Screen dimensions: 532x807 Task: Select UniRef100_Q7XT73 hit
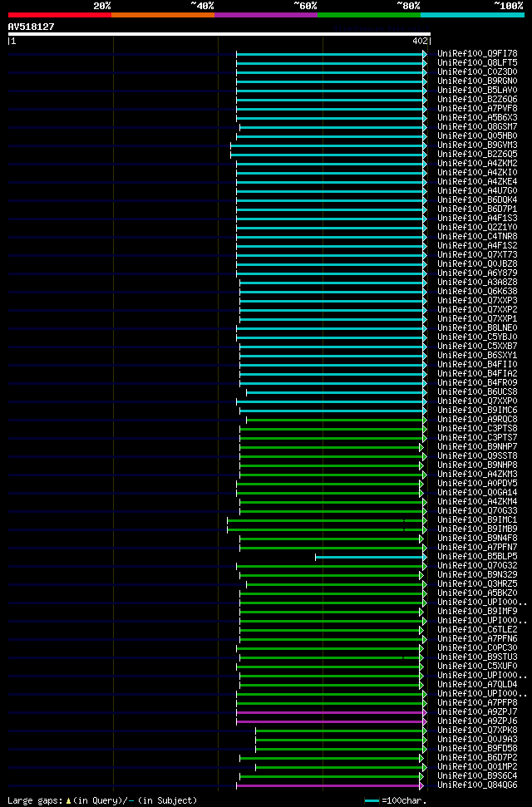click(477, 255)
